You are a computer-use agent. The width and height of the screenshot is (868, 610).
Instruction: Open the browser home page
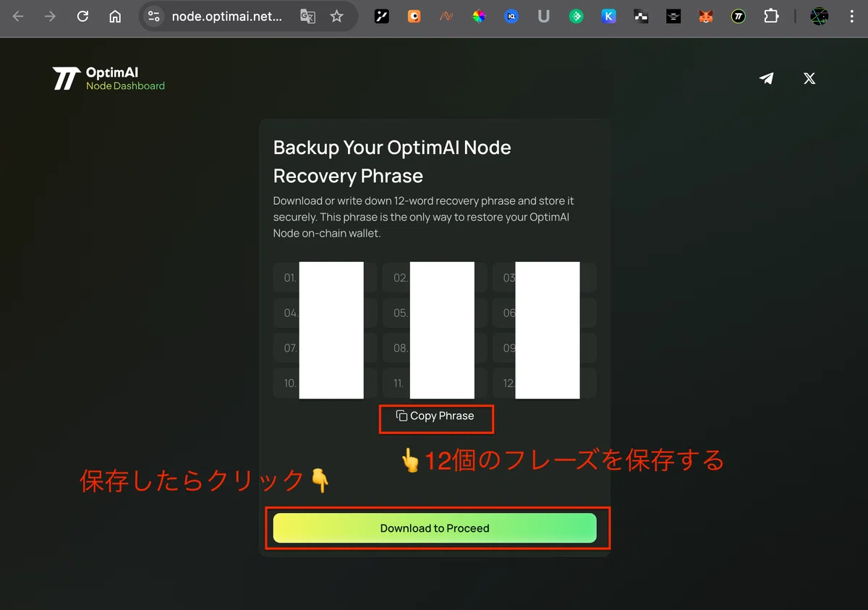coord(115,16)
